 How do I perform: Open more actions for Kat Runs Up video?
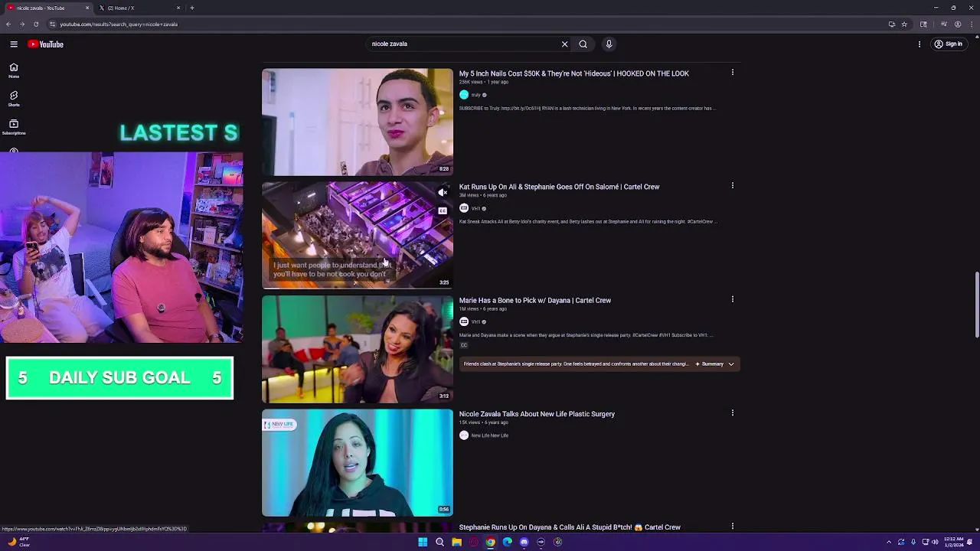(733, 186)
